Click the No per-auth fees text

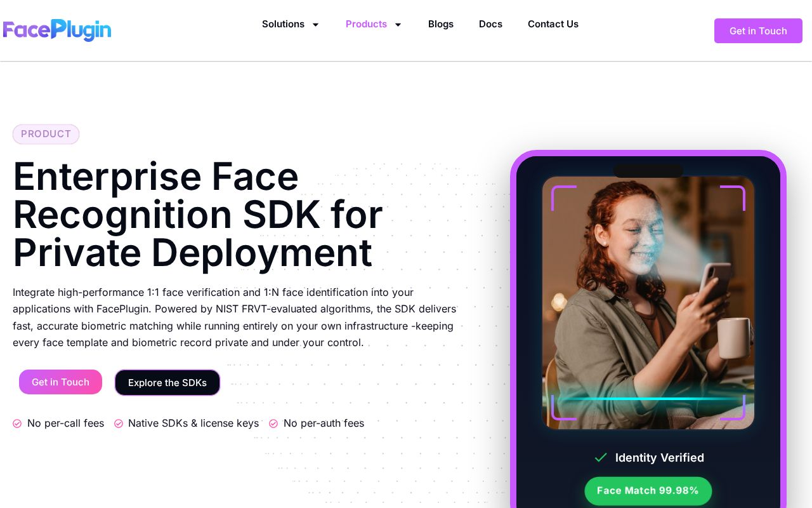[x=324, y=423]
